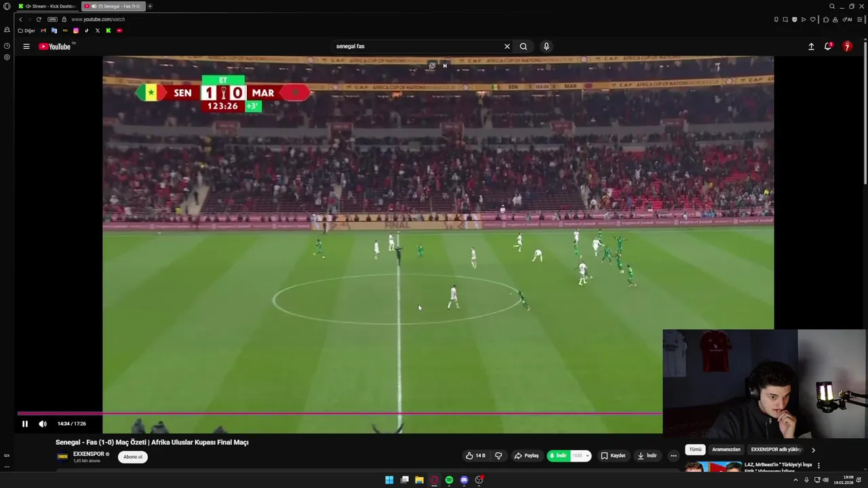The width and height of the screenshot is (868, 488).
Task: Open File Explorer from the taskbar
Action: point(419,480)
